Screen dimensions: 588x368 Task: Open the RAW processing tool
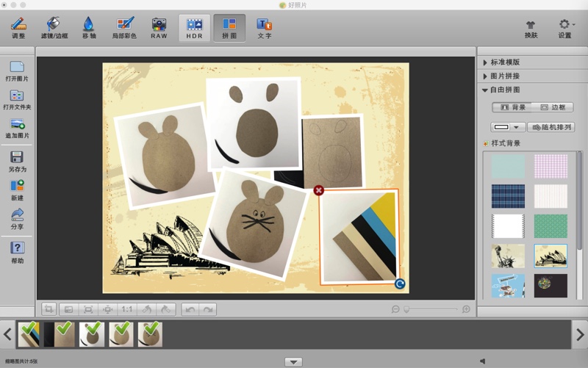tap(159, 28)
